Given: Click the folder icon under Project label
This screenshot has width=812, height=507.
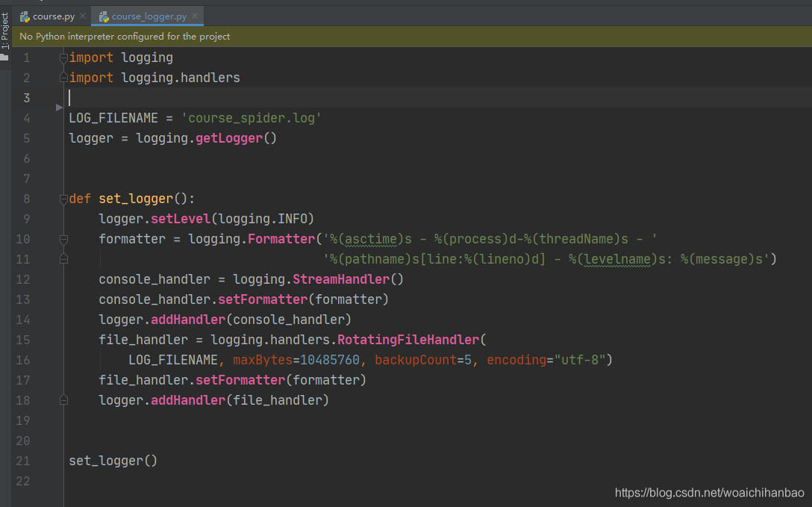Looking at the screenshot, I should 4,56.
